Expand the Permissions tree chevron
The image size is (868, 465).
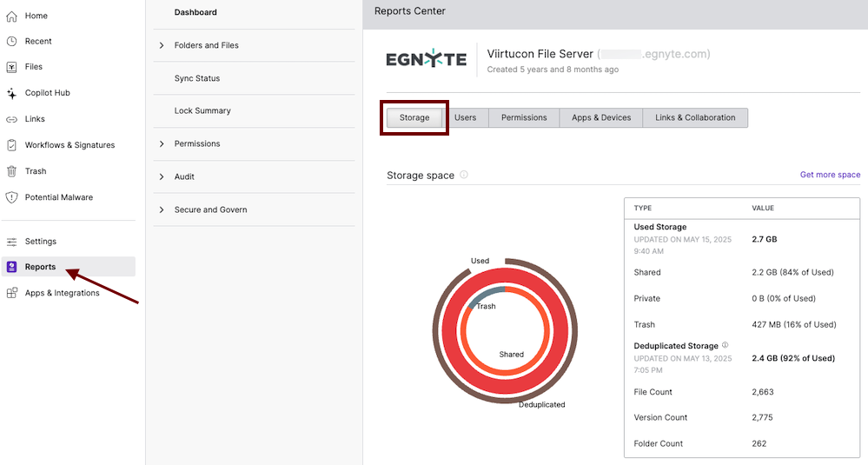pyautogui.click(x=162, y=143)
